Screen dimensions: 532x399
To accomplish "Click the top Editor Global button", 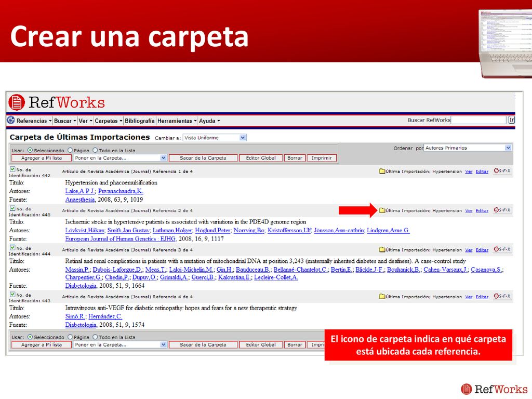I will pos(261,158).
